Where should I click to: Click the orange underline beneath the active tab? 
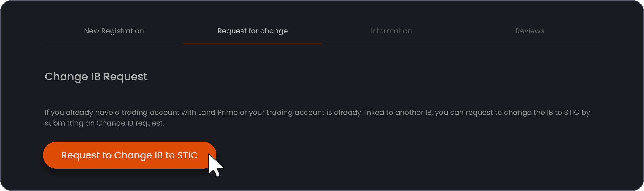click(x=253, y=44)
